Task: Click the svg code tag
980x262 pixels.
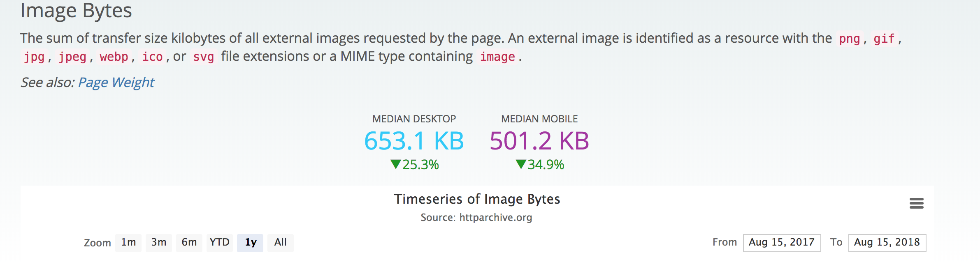Action: pyautogui.click(x=203, y=57)
